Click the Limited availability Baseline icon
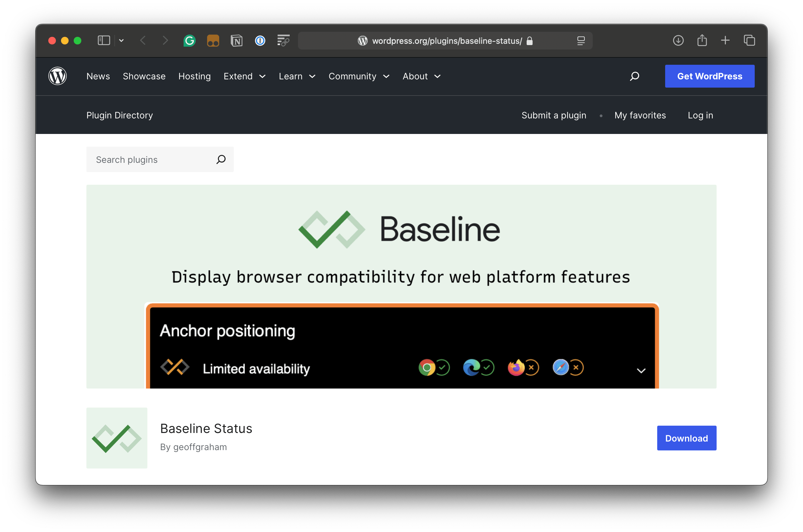This screenshot has width=803, height=532. point(175,368)
